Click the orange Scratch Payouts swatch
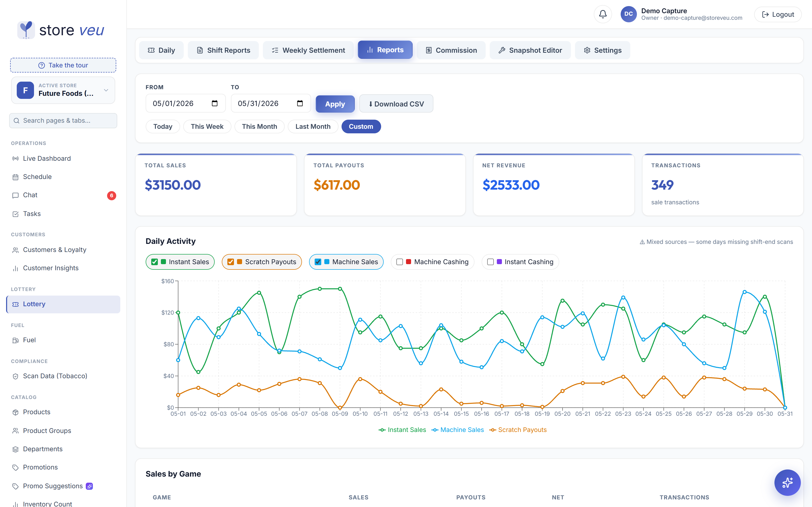This screenshot has height=507, width=812. 240,262
